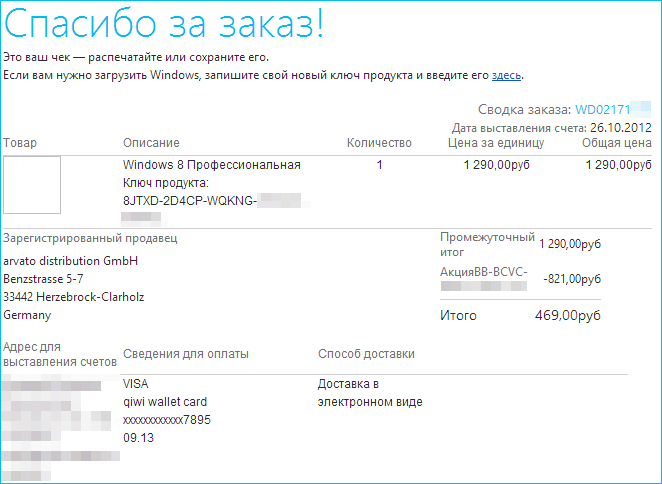Click "qiwi wallet card" text
This screenshot has height=484, width=662.
coord(165,402)
